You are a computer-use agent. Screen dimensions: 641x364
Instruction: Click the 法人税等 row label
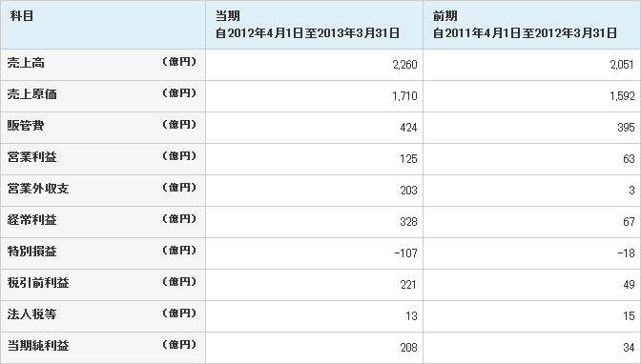[31, 314]
